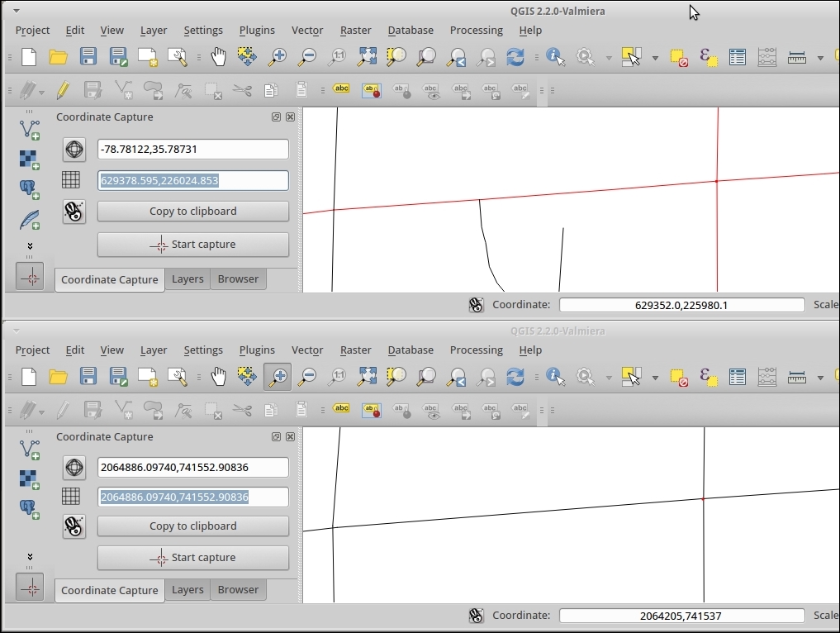Click Add Raster Layer icon in top window
The width and height of the screenshot is (840, 633).
click(x=30, y=159)
